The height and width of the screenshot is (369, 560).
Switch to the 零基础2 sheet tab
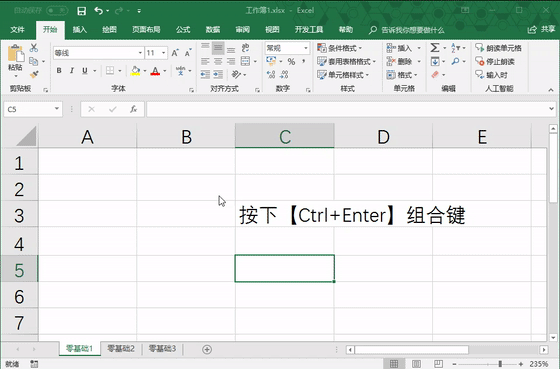121,348
